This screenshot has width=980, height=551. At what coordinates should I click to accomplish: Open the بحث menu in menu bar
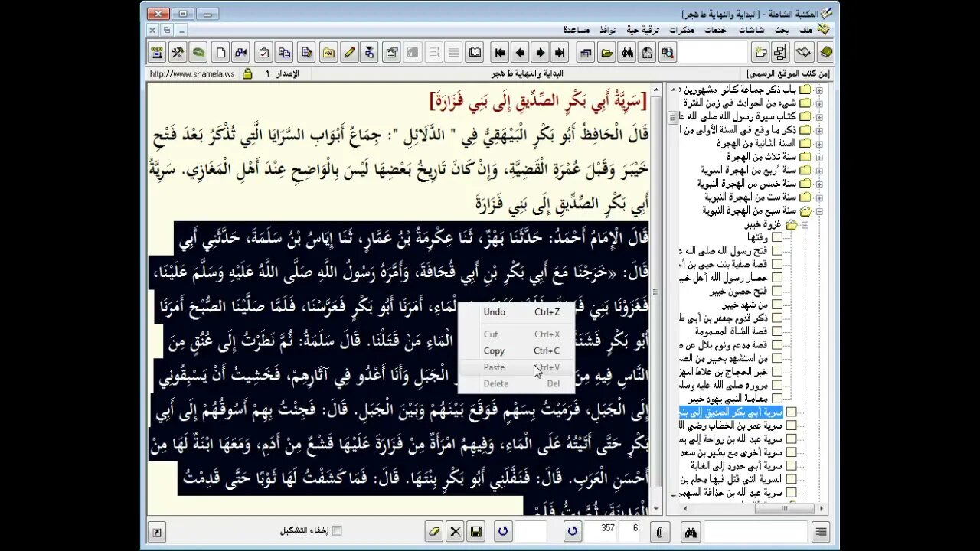(x=782, y=30)
